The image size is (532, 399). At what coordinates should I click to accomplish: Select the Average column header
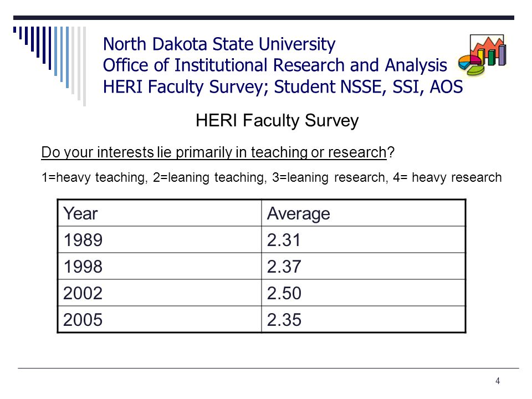pyautogui.click(x=364, y=213)
